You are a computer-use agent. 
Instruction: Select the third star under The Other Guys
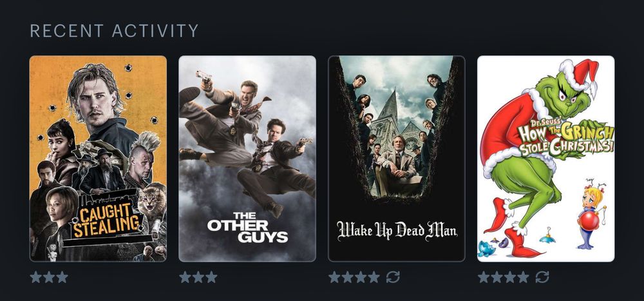pos(211,277)
